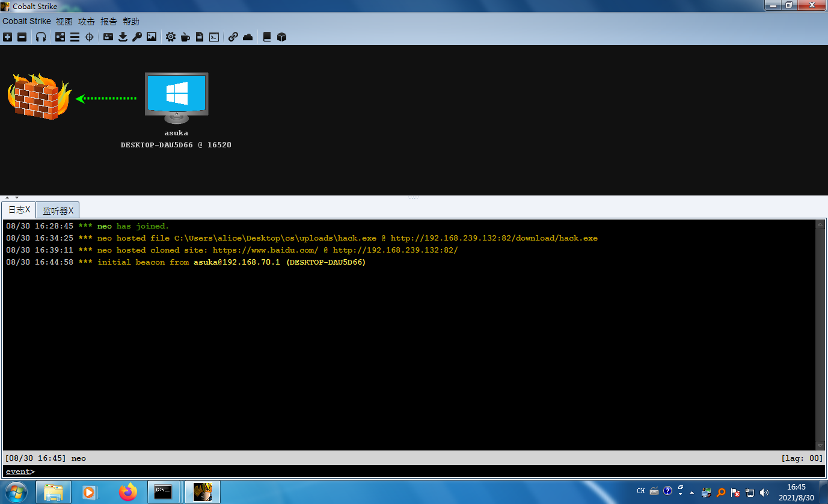Open the on-screen keyboard tray icon
The width and height of the screenshot is (828, 504).
coord(654,491)
